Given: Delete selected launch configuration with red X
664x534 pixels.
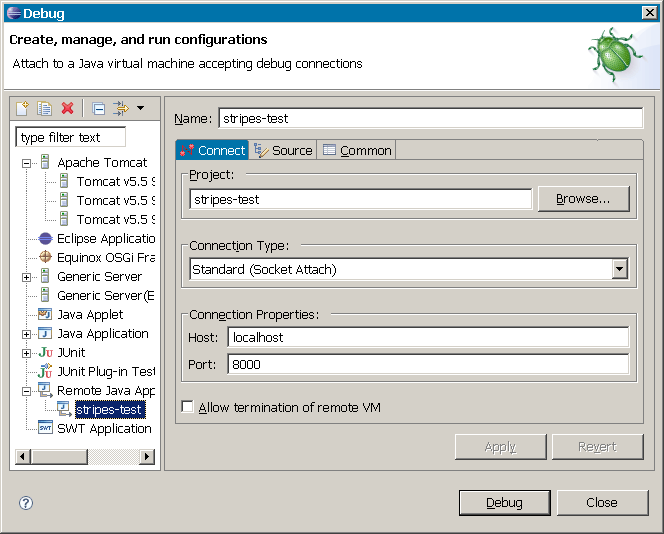Looking at the screenshot, I should [x=67, y=108].
